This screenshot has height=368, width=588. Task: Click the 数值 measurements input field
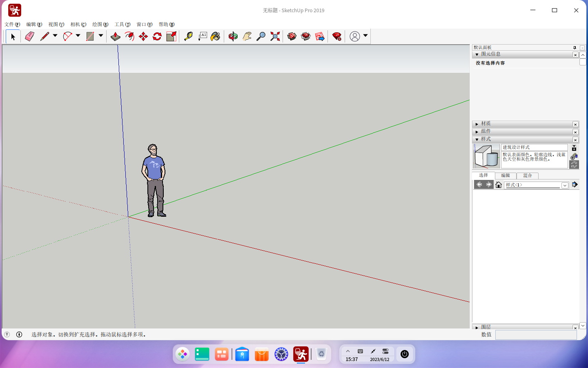pos(536,335)
